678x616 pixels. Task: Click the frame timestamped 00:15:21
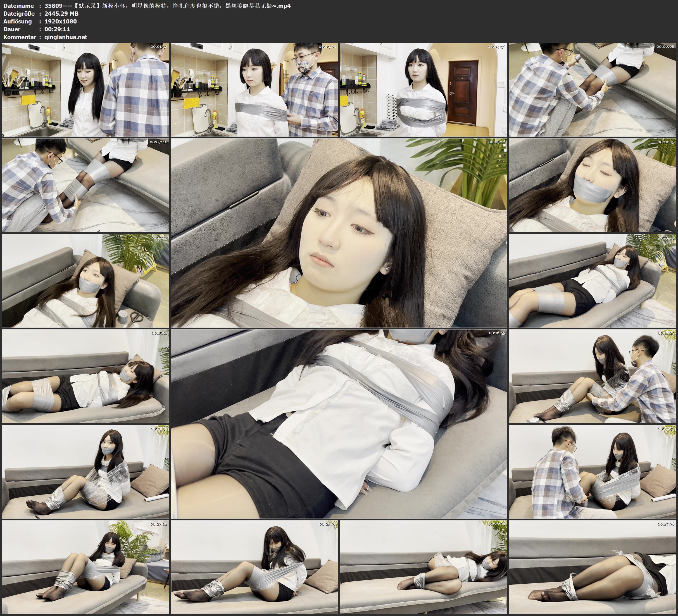point(85,376)
